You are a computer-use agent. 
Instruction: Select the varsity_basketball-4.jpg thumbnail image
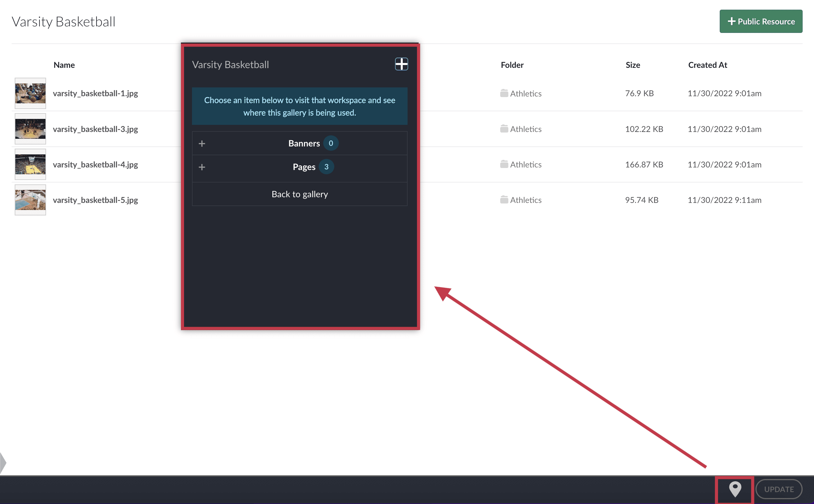[x=30, y=164]
